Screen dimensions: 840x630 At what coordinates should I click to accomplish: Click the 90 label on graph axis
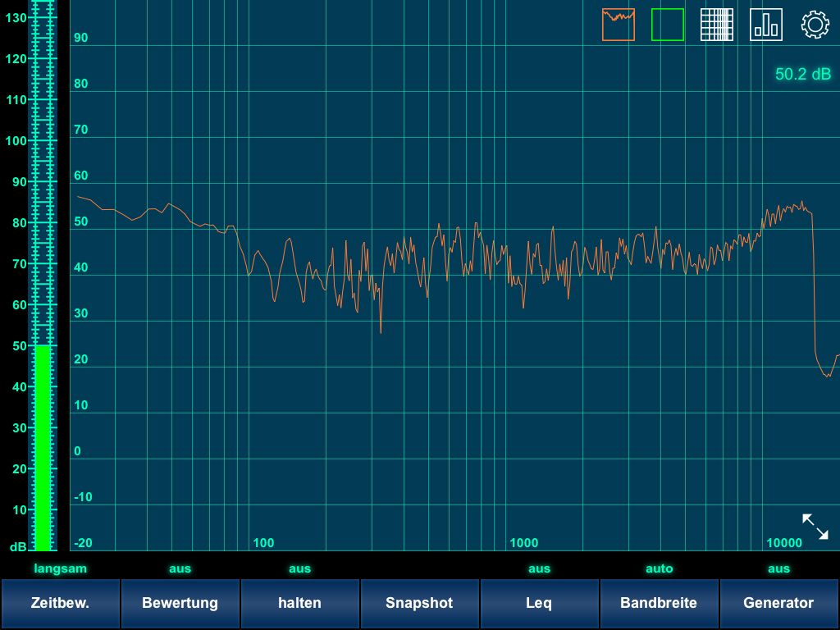pyautogui.click(x=81, y=38)
